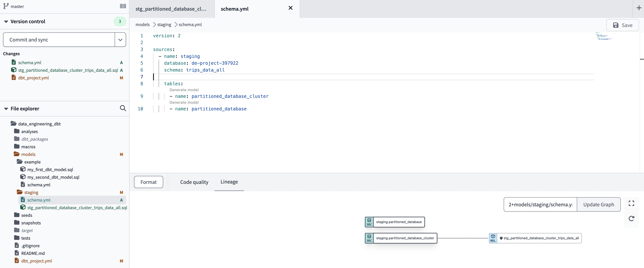
Task: Collapse the staging folder in the file tree
Action: [x=20, y=192]
